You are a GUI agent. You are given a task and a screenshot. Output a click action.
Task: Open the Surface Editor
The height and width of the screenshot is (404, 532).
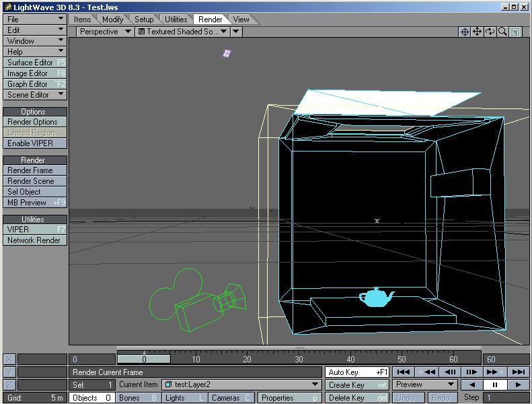(35, 63)
